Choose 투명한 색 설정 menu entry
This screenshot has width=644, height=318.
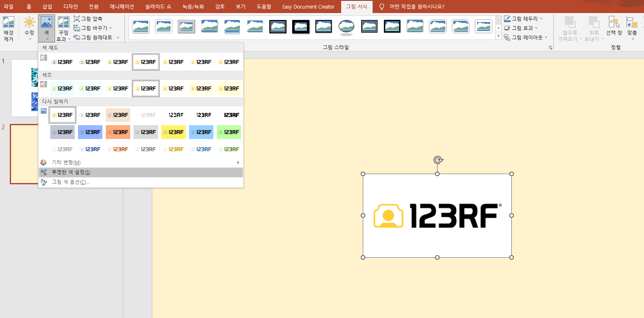click(141, 172)
